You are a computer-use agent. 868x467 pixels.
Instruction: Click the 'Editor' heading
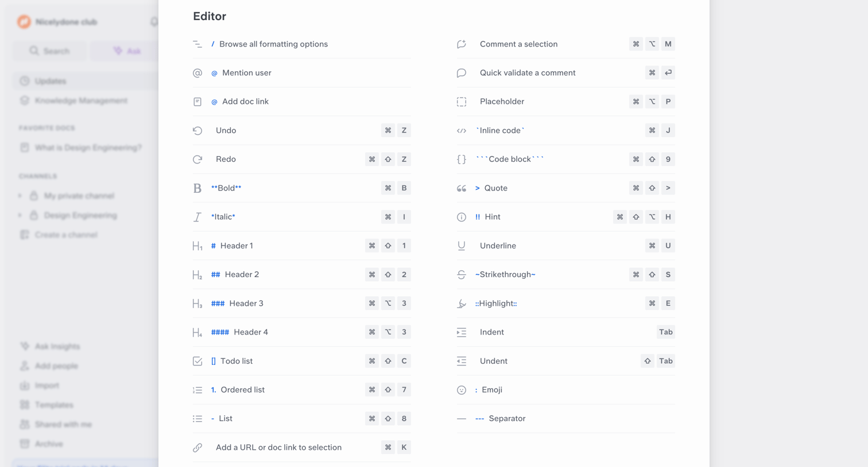(210, 16)
